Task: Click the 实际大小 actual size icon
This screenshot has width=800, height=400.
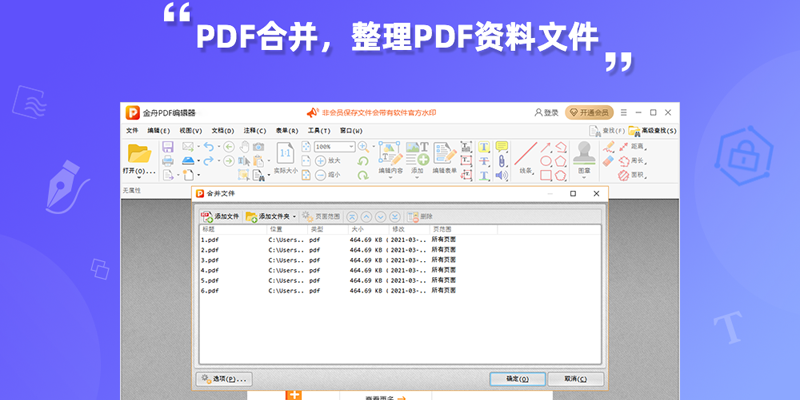Action: click(x=286, y=154)
